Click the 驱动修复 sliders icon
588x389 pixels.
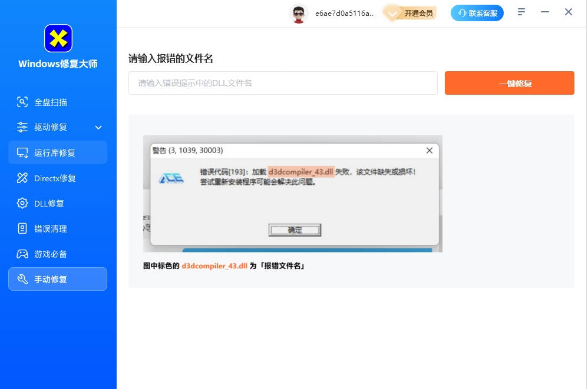[22, 127]
